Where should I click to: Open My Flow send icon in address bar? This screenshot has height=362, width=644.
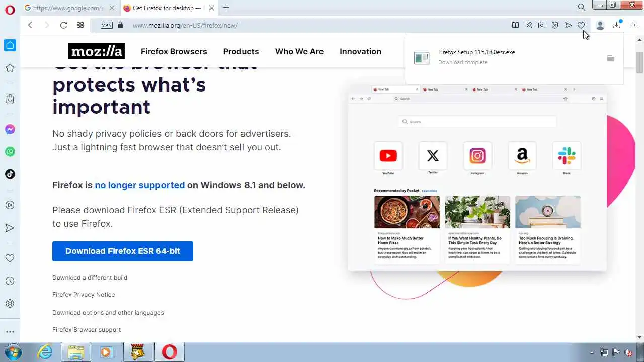pyautogui.click(x=568, y=25)
